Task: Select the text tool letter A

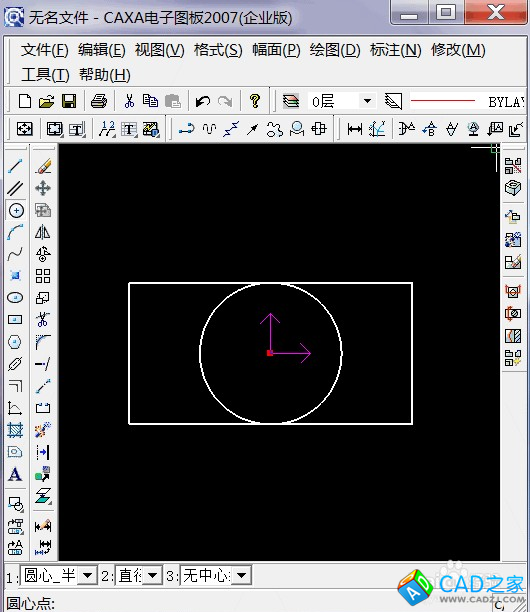Action: [15, 475]
